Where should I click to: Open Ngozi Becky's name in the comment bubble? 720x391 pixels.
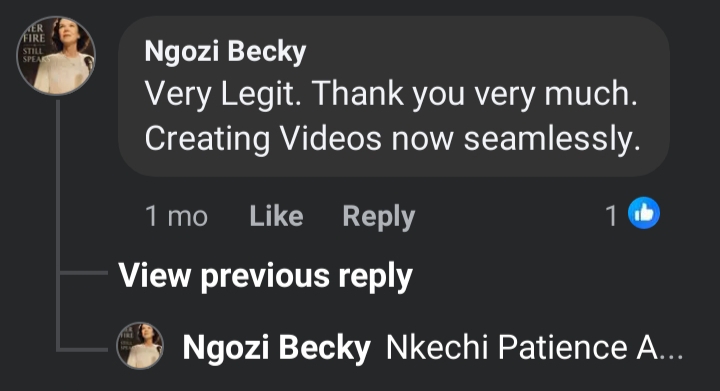tap(225, 51)
